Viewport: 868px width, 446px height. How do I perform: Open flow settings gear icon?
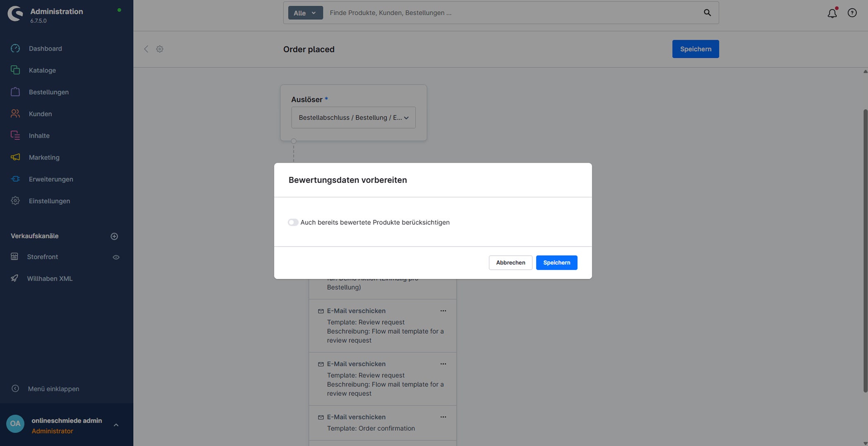[160, 49]
